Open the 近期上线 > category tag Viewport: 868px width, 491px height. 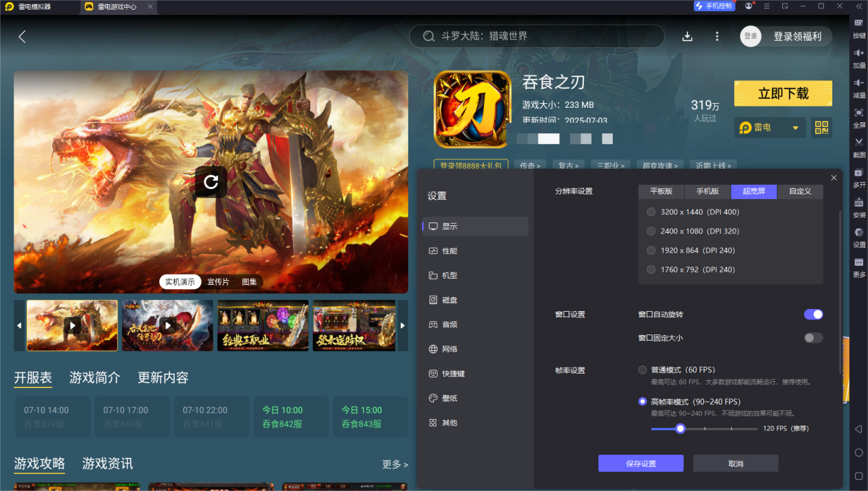(714, 165)
